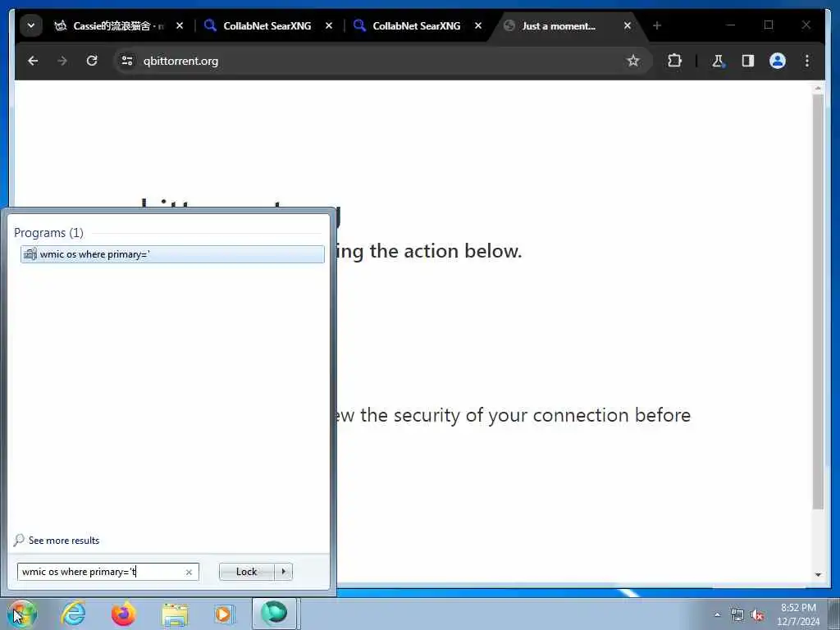Open Windows Media Player on taskbar
This screenshot has width=840, height=630.
(x=223, y=614)
